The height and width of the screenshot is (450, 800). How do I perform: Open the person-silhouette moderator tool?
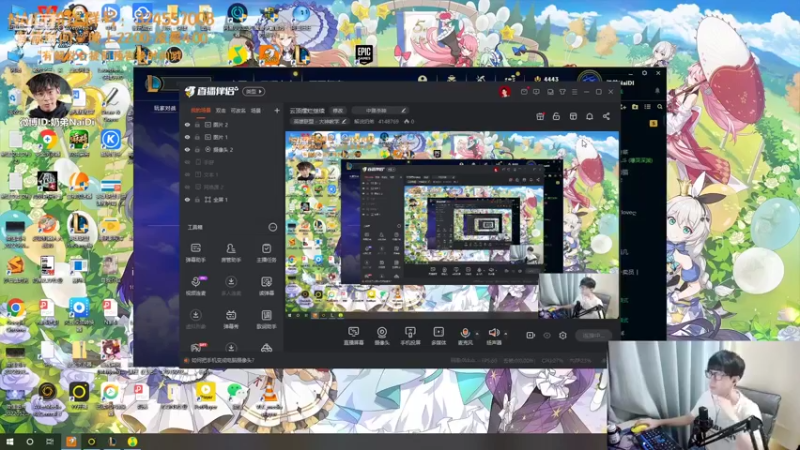click(231, 253)
